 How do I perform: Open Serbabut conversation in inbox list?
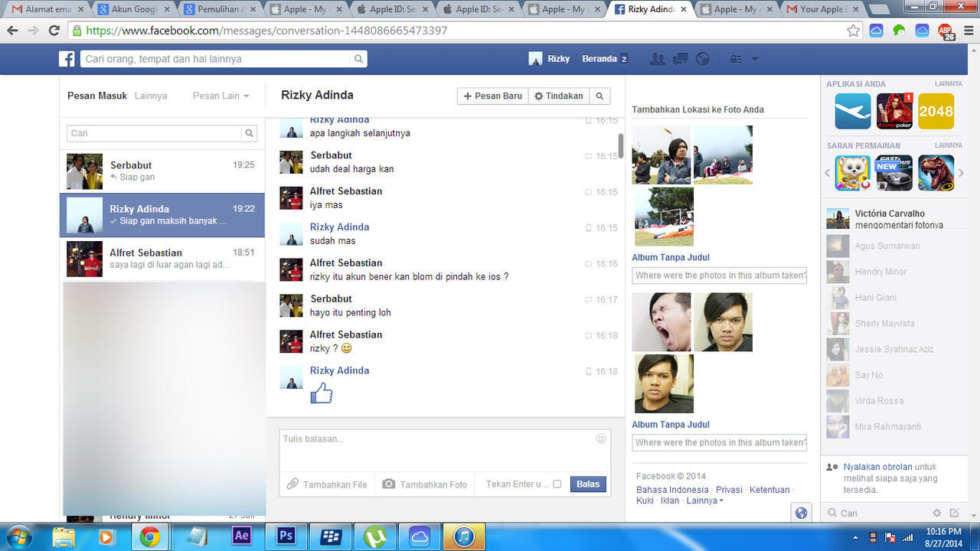click(x=162, y=171)
